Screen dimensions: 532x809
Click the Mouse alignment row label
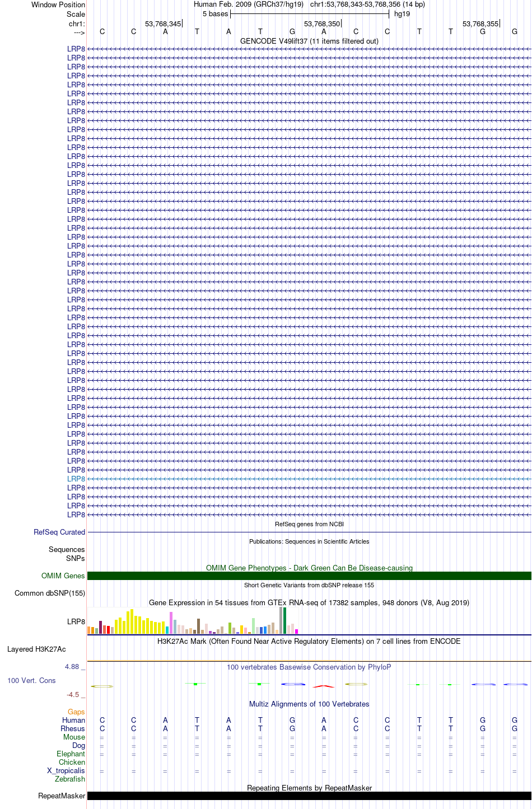coord(74,737)
